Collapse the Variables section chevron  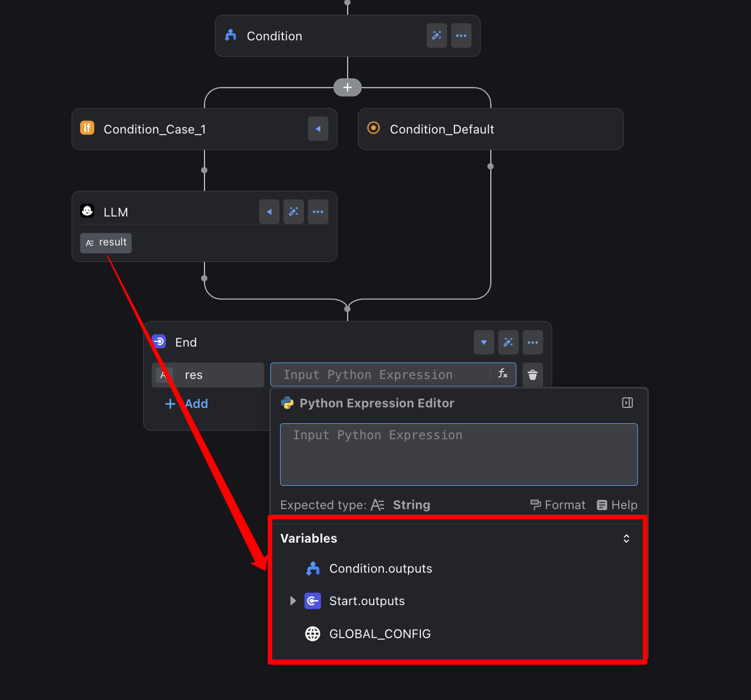pyautogui.click(x=626, y=539)
